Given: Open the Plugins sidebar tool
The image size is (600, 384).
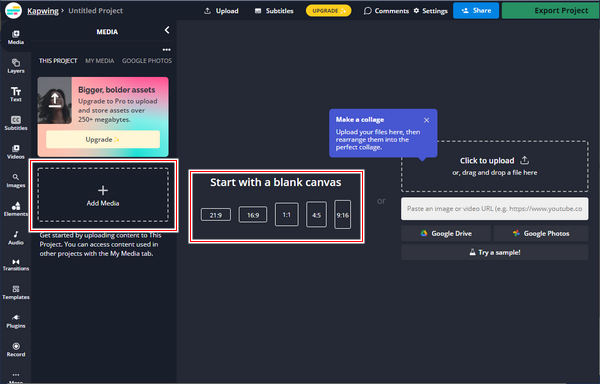Looking at the screenshot, I should 16,321.
